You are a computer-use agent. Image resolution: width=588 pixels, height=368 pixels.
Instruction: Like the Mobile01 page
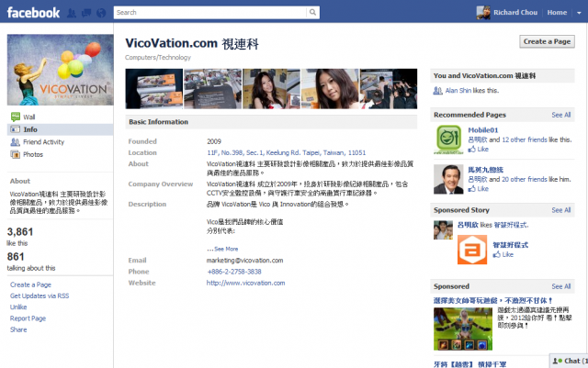point(482,150)
